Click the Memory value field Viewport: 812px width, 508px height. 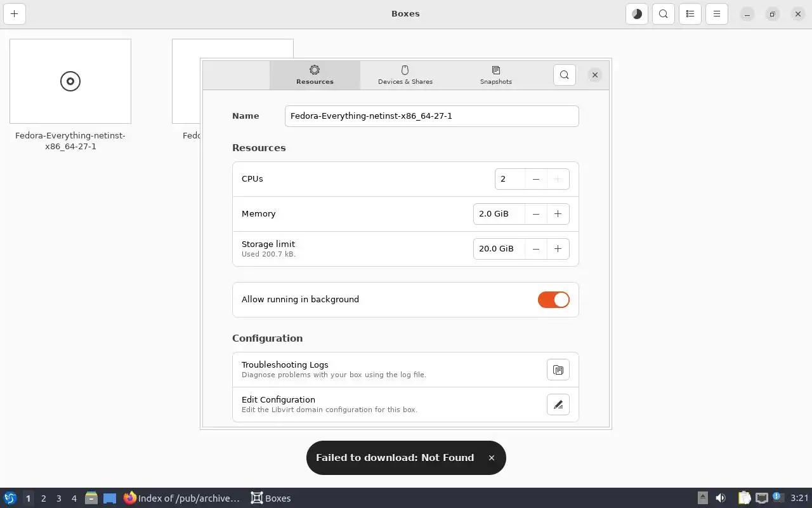(499, 214)
